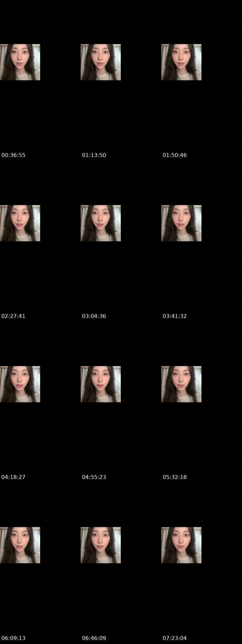Pick the 06:09:13 timestamp
The image size is (242, 644).
click(x=13, y=638)
